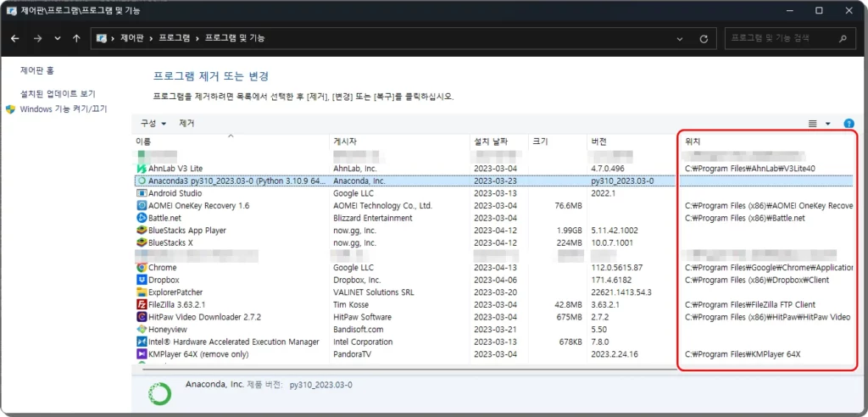Click the search magnifier icon
The image size is (868, 417).
[x=843, y=39]
